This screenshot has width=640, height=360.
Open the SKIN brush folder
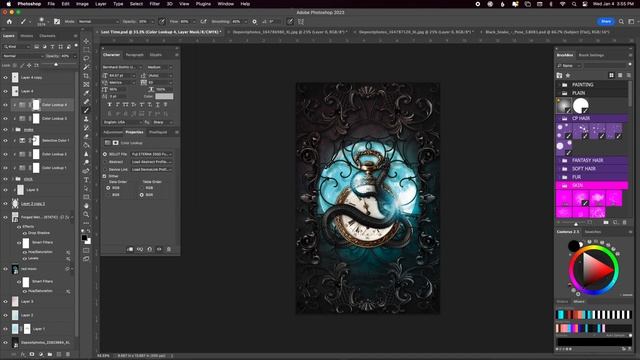(592, 185)
